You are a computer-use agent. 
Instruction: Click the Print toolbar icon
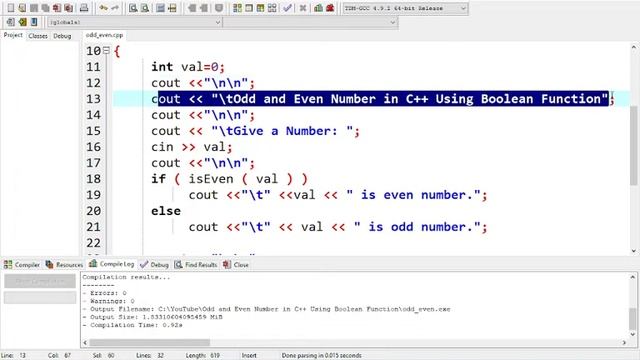pyautogui.click(x=84, y=8)
